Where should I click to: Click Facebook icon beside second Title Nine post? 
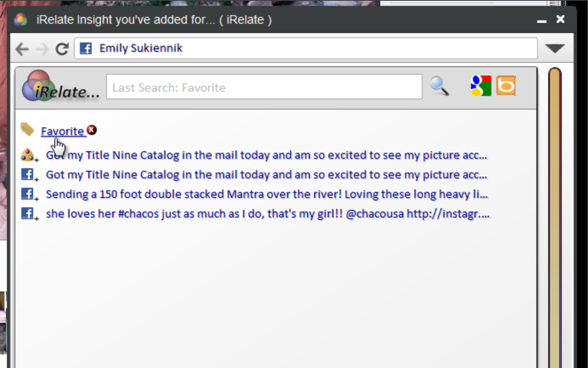click(29, 175)
